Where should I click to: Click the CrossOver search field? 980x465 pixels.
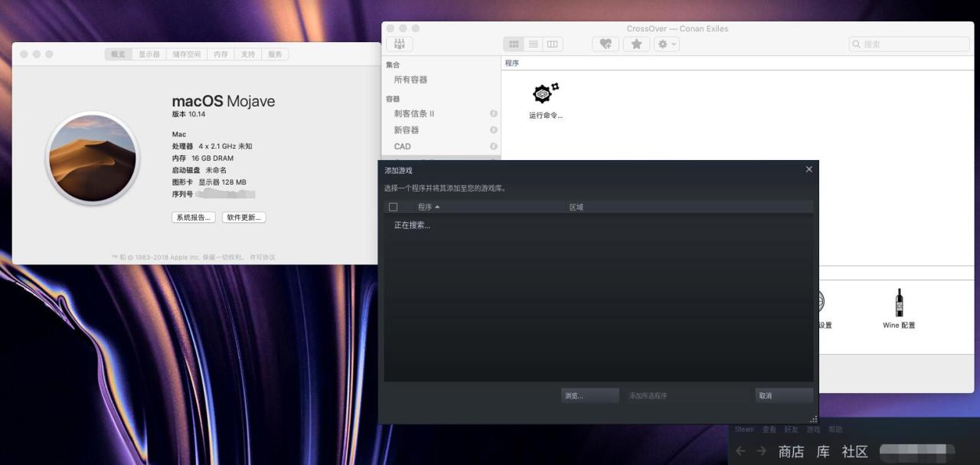(910, 44)
